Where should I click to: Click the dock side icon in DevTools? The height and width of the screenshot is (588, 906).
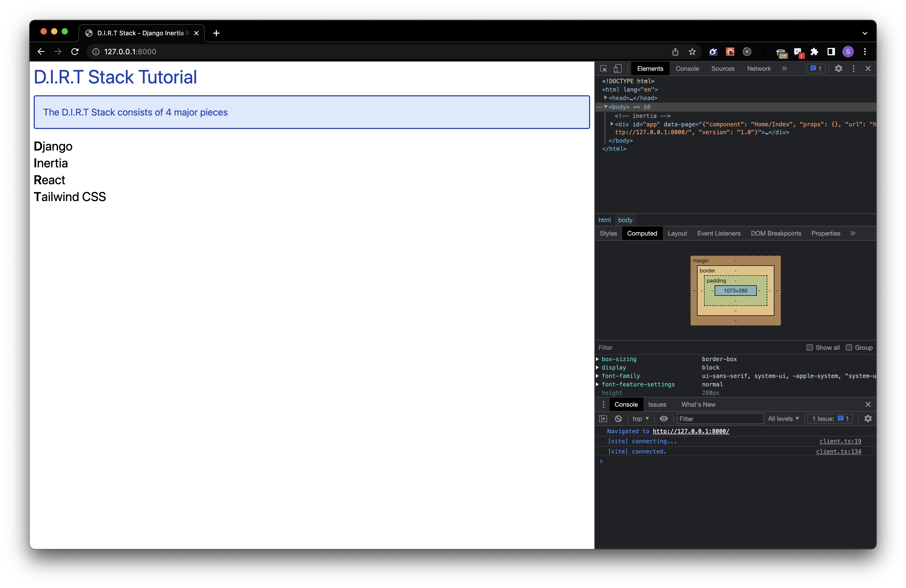[854, 69]
